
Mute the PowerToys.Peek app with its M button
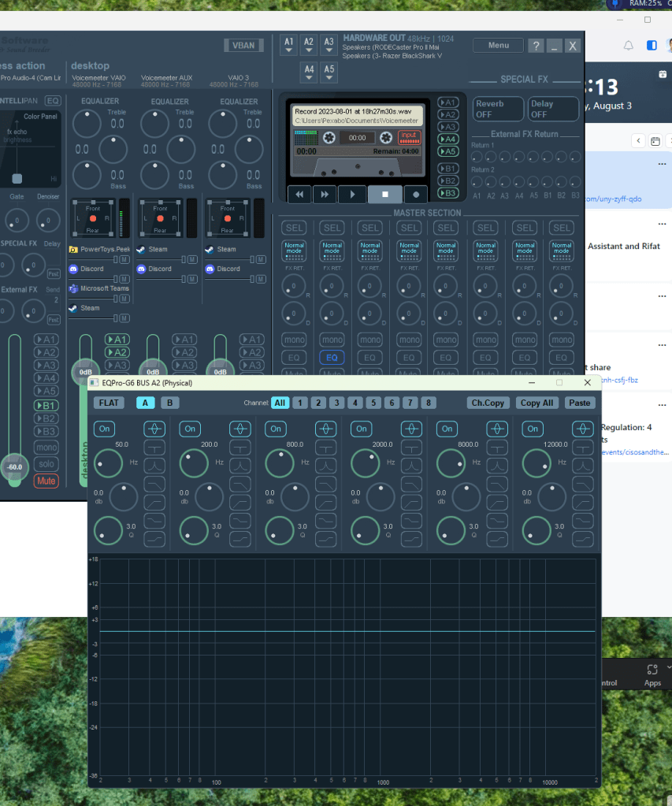click(x=124, y=259)
